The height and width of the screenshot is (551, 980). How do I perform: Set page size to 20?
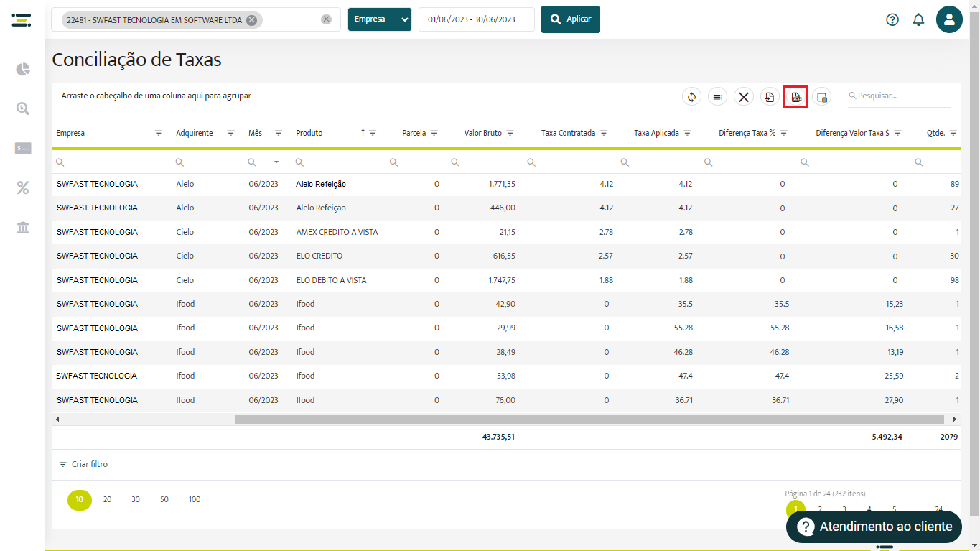coord(107,499)
